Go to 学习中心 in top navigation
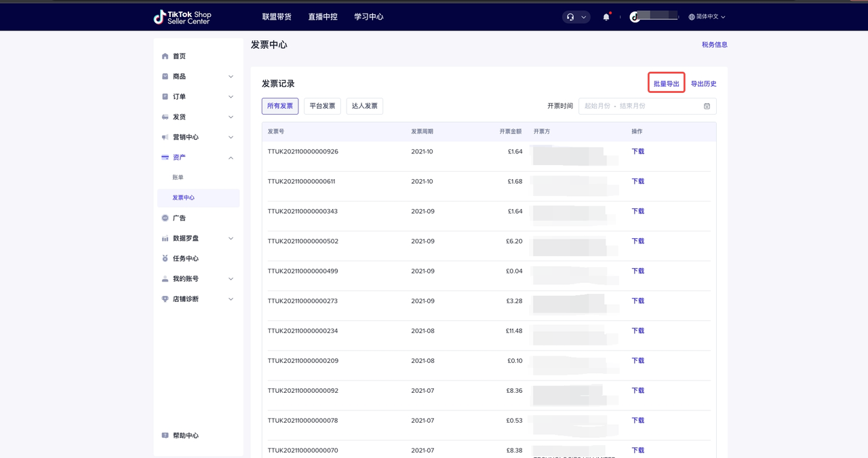The image size is (868, 458). (368, 17)
